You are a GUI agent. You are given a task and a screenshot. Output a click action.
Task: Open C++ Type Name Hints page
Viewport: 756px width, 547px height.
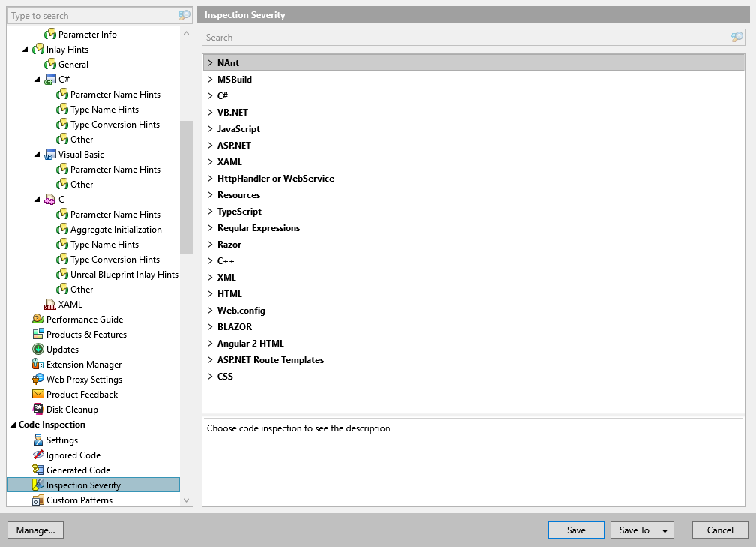[105, 244]
